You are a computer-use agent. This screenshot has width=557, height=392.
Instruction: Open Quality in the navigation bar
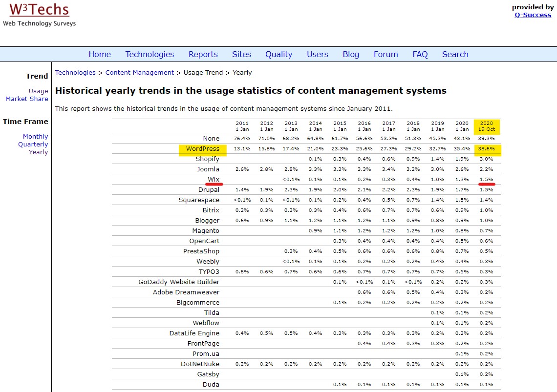[279, 54]
